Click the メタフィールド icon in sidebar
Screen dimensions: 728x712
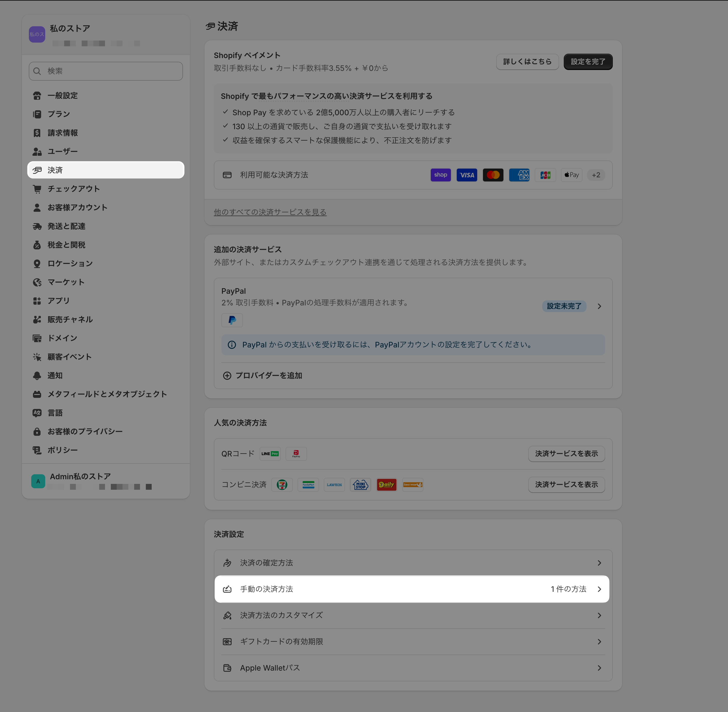pyautogui.click(x=37, y=394)
